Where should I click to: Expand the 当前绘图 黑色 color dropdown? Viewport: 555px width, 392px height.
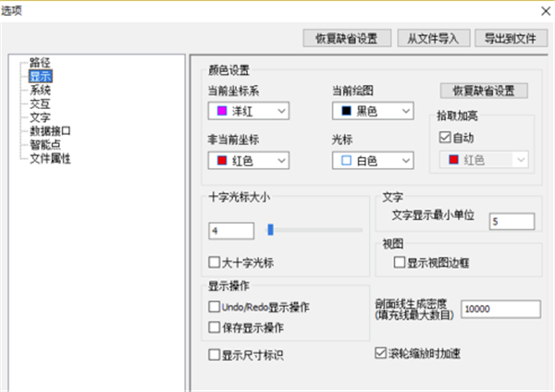372,112
